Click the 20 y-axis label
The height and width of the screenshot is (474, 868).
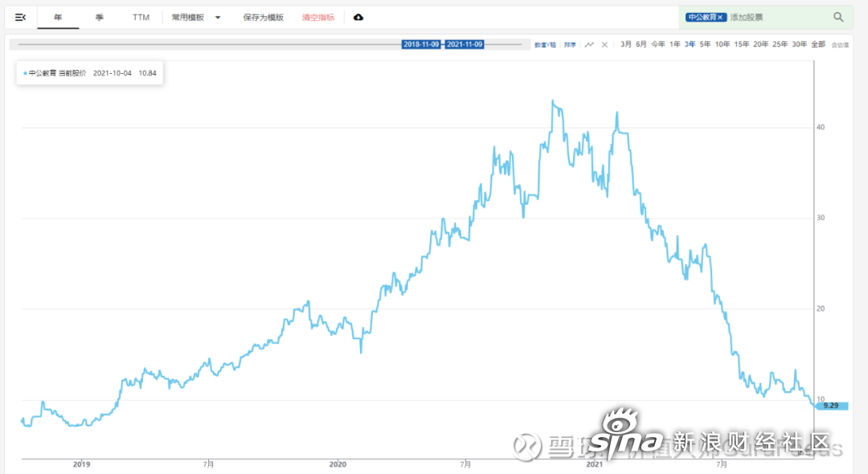tap(821, 309)
